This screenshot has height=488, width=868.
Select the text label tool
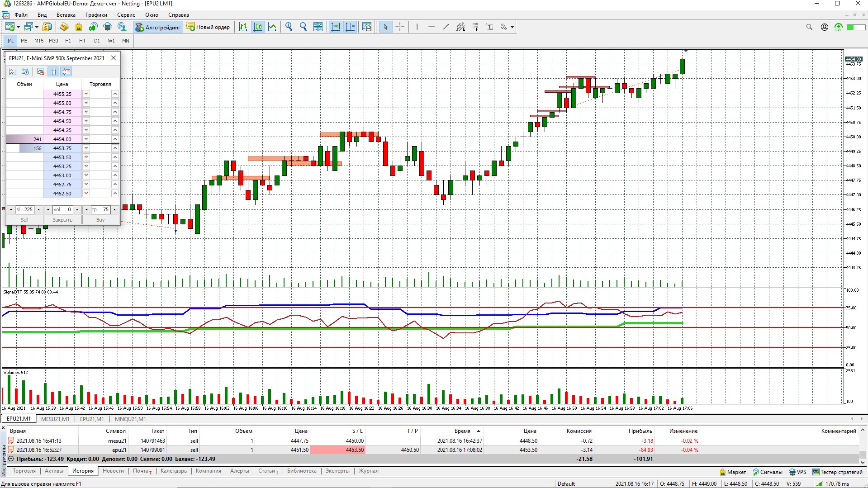tap(489, 27)
